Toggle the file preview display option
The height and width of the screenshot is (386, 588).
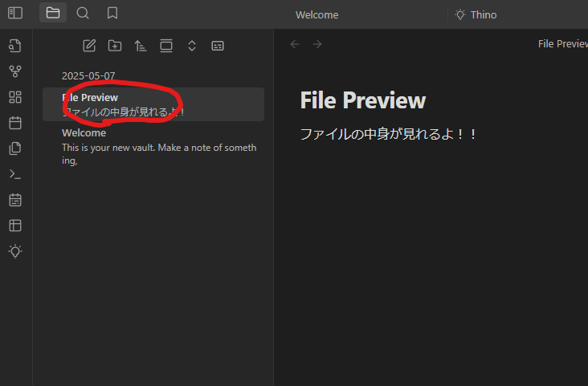click(x=218, y=46)
